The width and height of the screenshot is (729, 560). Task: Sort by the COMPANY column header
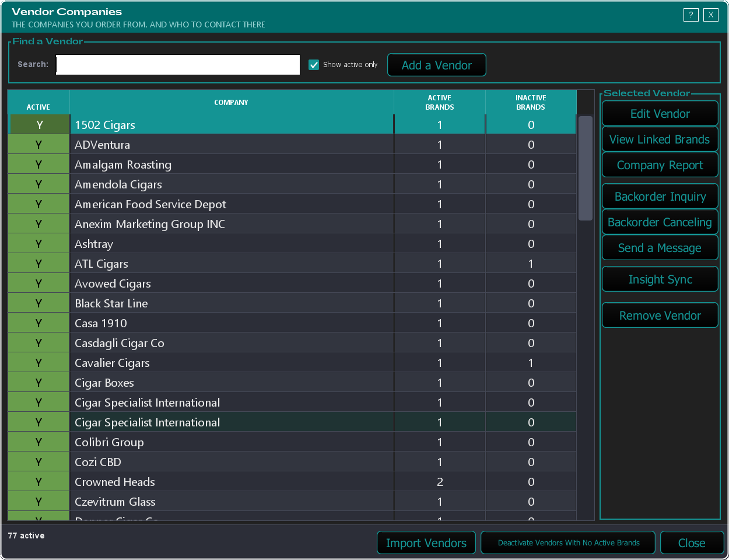point(232,102)
